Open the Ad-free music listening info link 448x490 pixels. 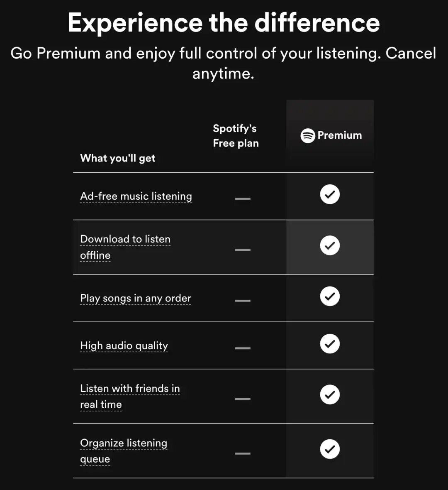coord(136,196)
